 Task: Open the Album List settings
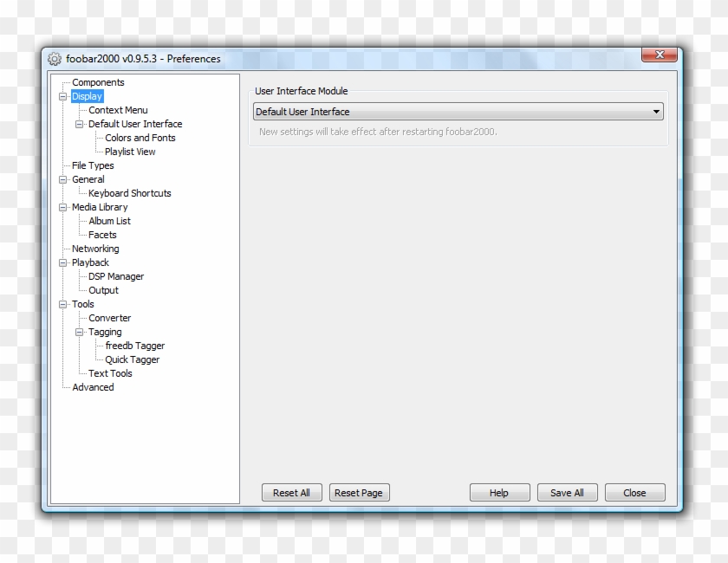[x=109, y=221]
